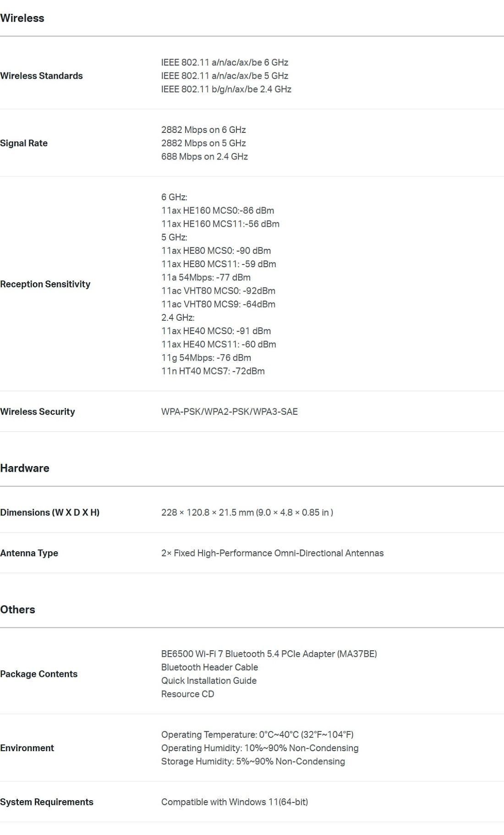Select the Wireless Standards row label
This screenshot has height=835, width=504.
(41, 76)
